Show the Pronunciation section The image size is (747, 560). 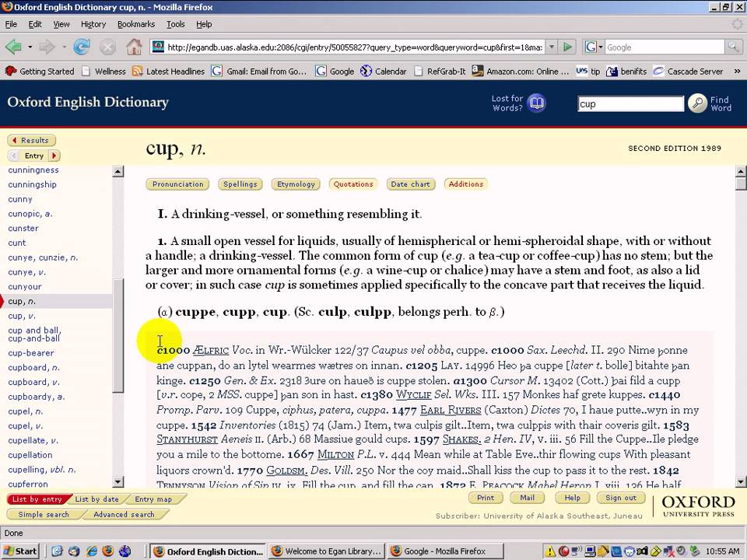[x=177, y=184]
